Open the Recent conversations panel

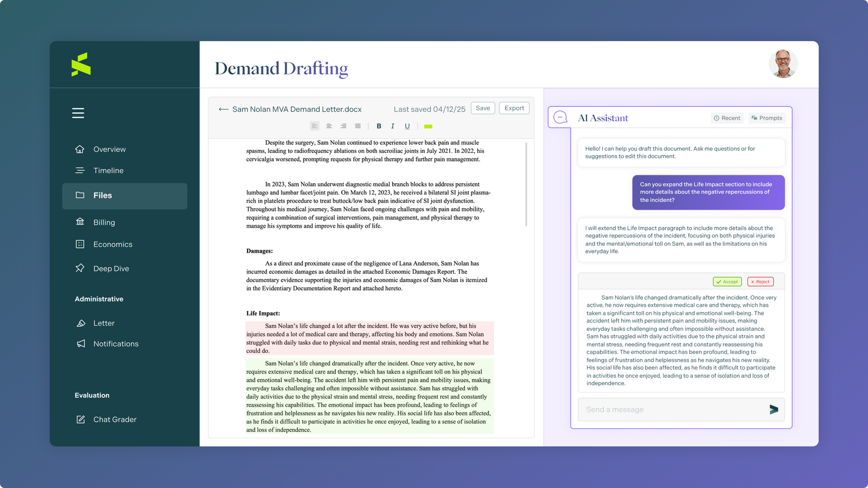pyautogui.click(x=727, y=118)
